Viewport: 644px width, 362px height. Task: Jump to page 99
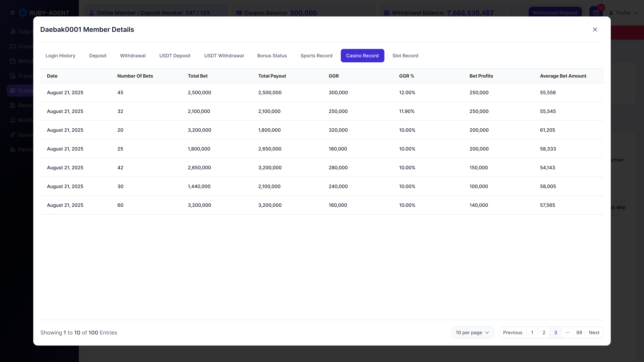click(579, 333)
